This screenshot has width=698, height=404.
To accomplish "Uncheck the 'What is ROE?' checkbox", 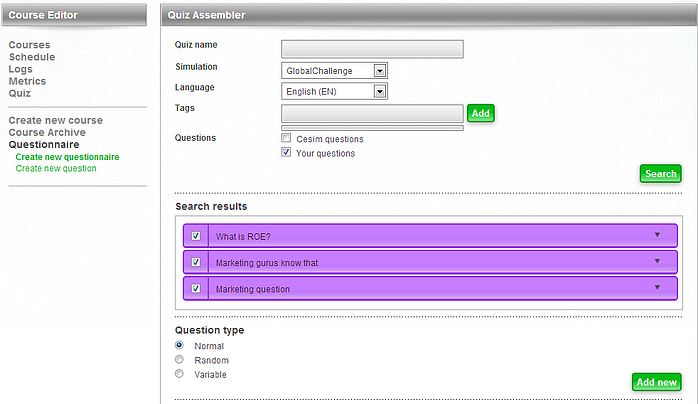I will pyautogui.click(x=196, y=236).
